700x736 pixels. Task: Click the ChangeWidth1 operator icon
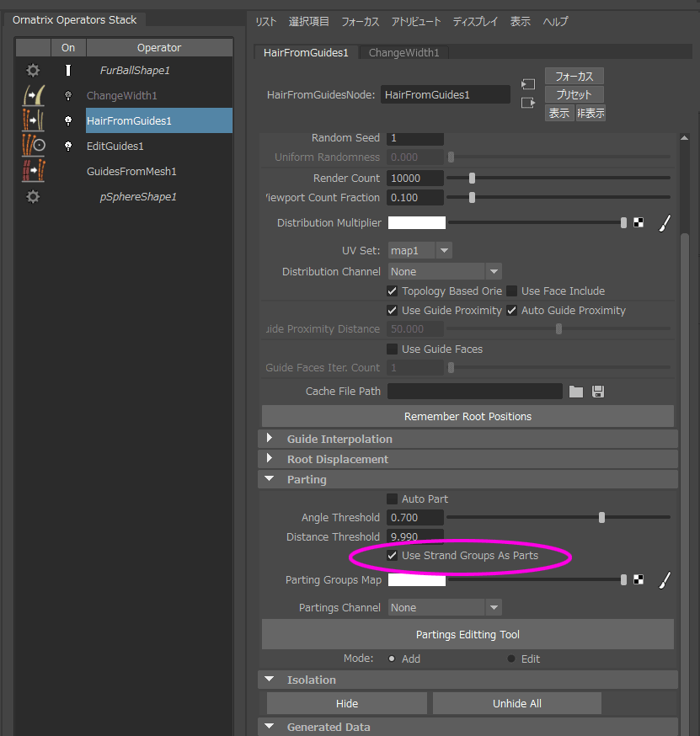point(33,96)
